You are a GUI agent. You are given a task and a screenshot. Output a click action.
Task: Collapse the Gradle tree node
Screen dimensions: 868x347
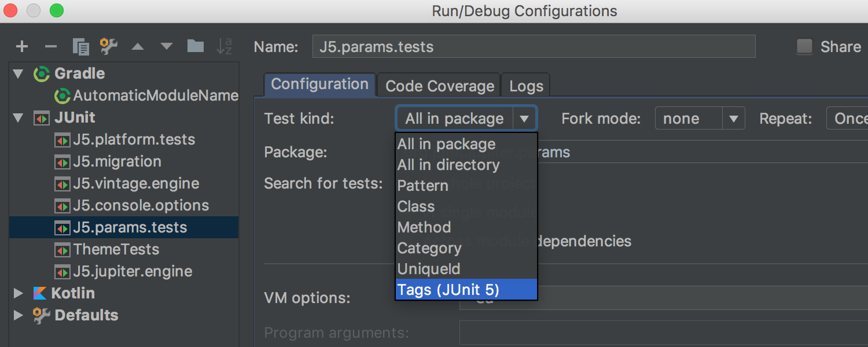pyautogui.click(x=19, y=74)
